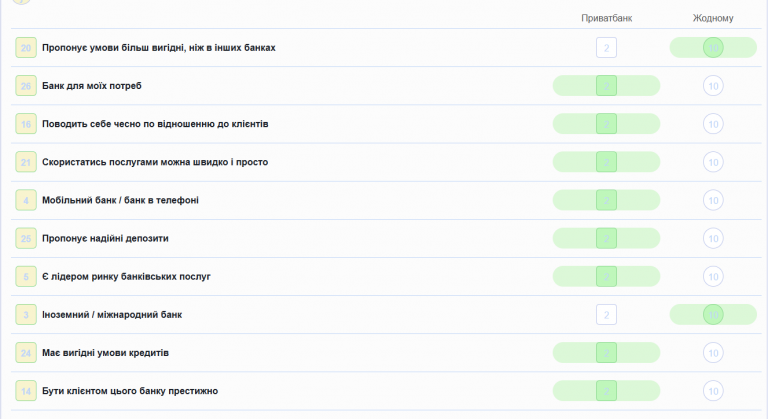Click statement 'Мобільний банк / банк в телефоні'
The height and width of the screenshot is (419, 768).
[120, 200]
